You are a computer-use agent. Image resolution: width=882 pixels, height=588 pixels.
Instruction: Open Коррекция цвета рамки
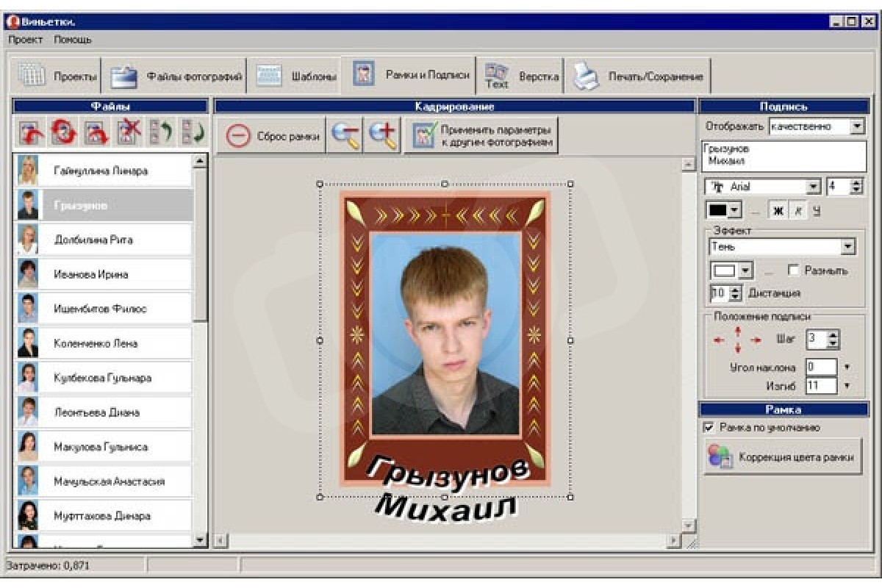[782, 457]
